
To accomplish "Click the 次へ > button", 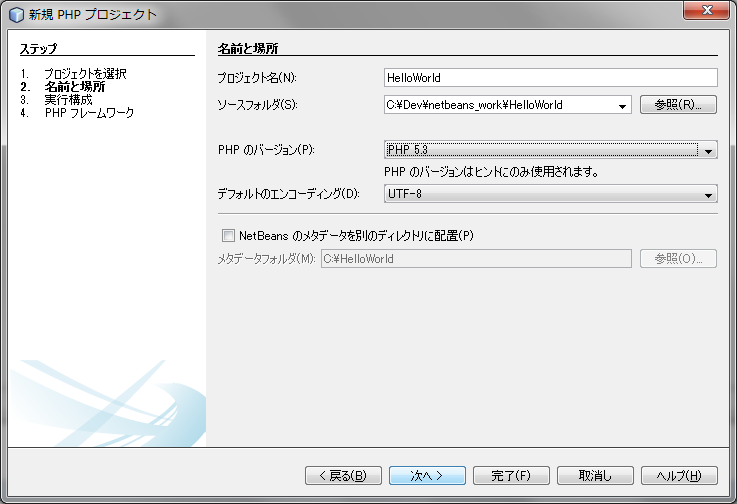I will pyautogui.click(x=427, y=475).
